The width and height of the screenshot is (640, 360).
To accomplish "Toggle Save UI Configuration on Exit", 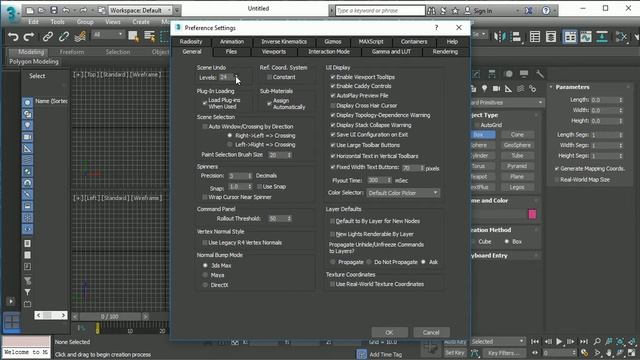I will point(333,134).
